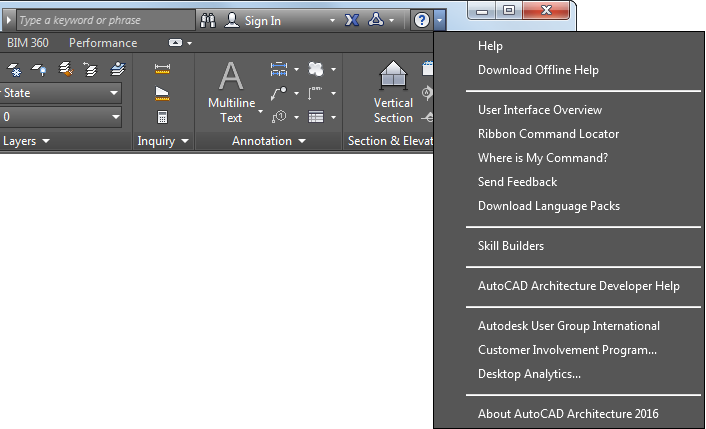The image size is (706, 429).
Task: Open the QuickCalc calculator icon
Action: point(162,117)
